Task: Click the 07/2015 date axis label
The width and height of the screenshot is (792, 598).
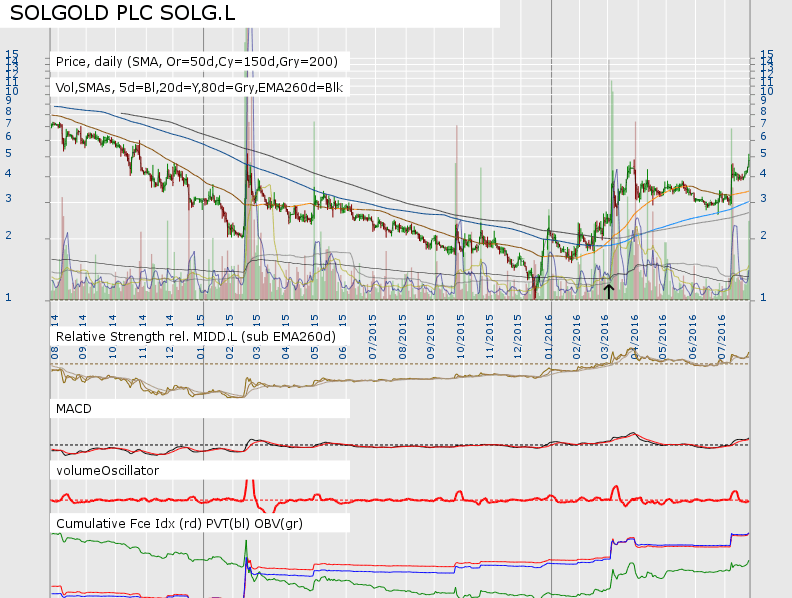Action: [x=373, y=337]
